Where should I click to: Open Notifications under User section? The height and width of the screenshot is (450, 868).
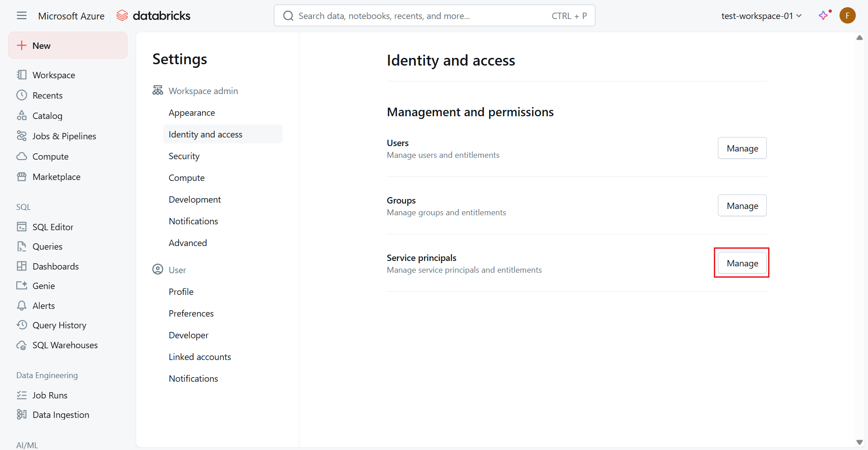tap(193, 379)
